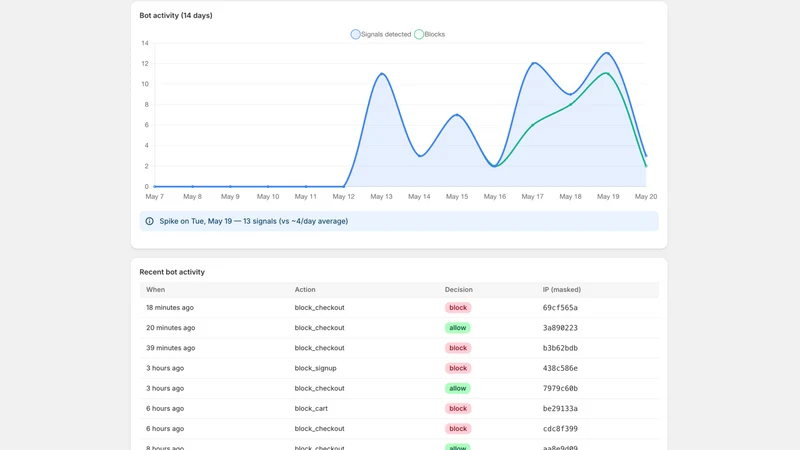Click the block badge in block_cart row

pos(458,408)
